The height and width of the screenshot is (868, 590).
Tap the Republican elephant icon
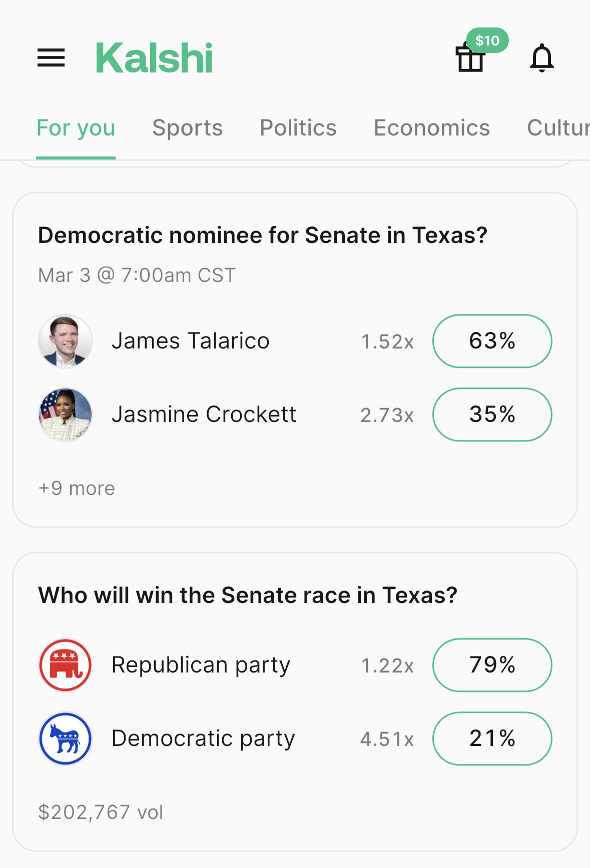click(x=66, y=665)
